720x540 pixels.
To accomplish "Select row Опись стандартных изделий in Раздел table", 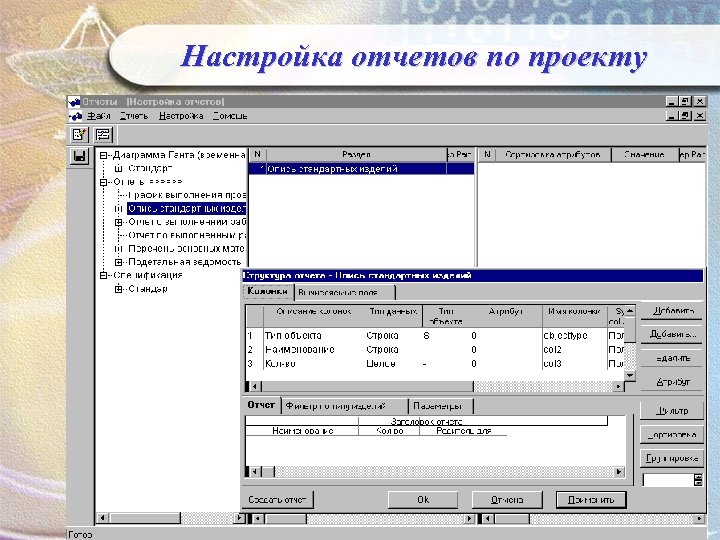I will tap(361, 169).
